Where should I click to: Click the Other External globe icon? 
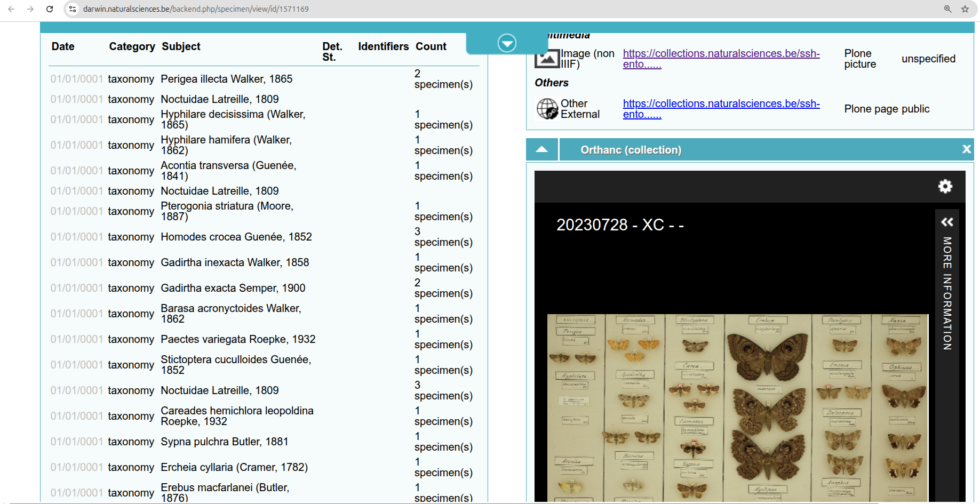point(547,109)
